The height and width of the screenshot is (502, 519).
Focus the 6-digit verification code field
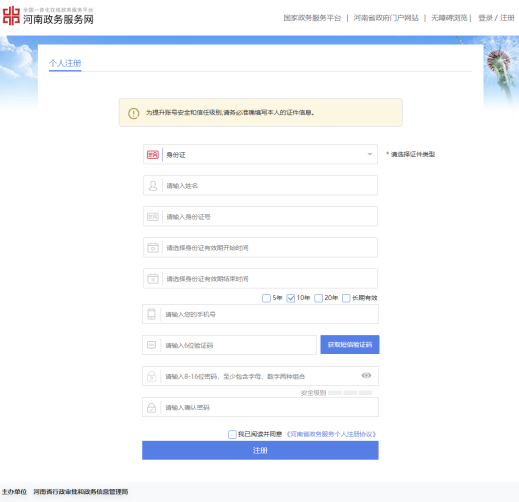coord(229,345)
